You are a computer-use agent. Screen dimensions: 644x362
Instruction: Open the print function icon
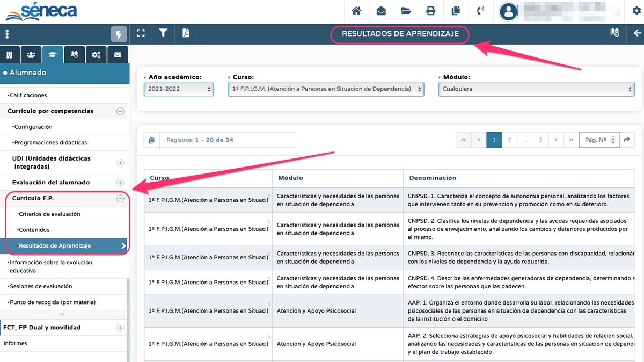(x=431, y=11)
